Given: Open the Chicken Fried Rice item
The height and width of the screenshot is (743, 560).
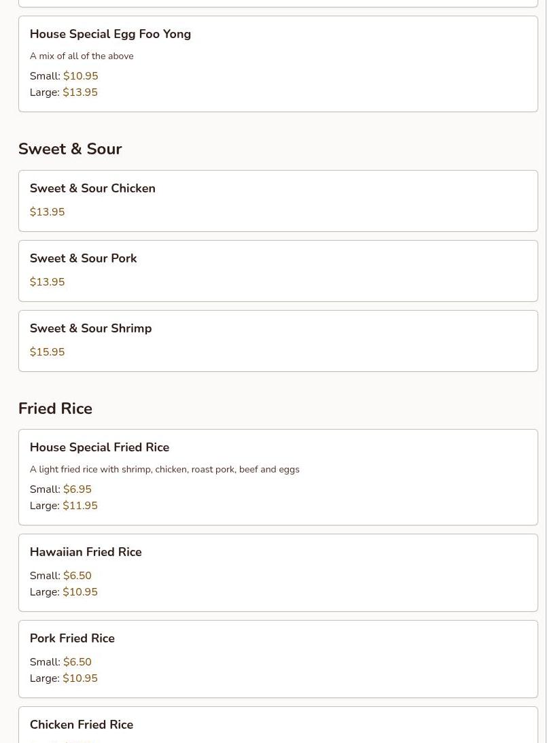Looking at the screenshot, I should tap(82, 725).
